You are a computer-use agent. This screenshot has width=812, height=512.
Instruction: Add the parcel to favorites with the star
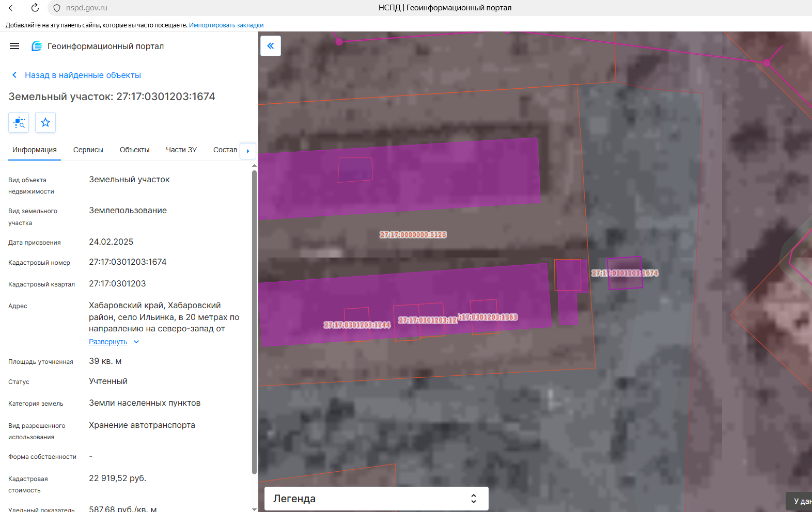[x=45, y=122]
